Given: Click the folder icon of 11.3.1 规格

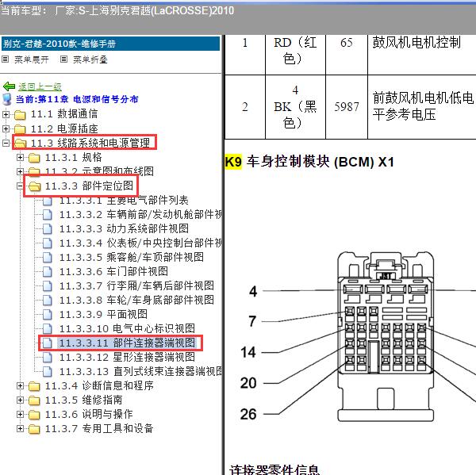Looking at the screenshot, I should point(34,158).
